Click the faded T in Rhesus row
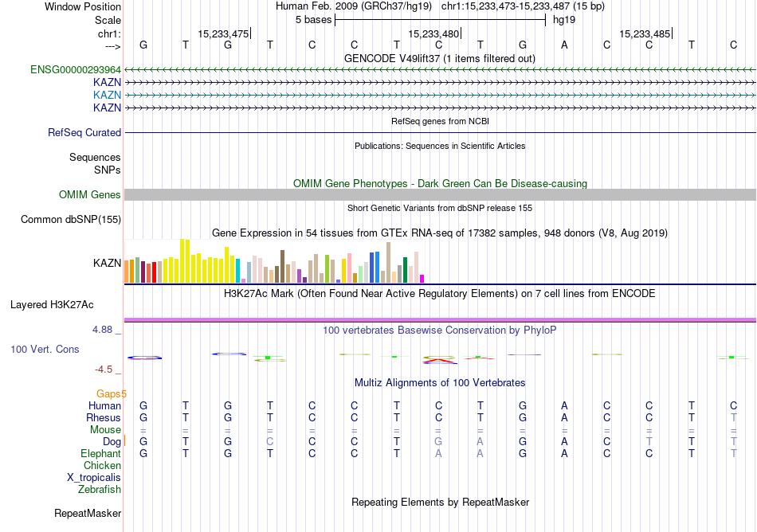Screen dimensions: 757x532 coord(734,418)
